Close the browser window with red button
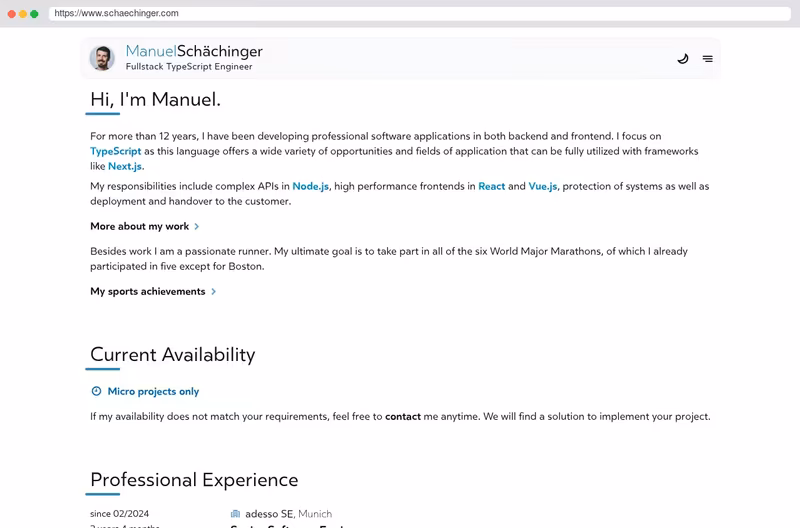The image size is (800, 528). tap(12, 14)
